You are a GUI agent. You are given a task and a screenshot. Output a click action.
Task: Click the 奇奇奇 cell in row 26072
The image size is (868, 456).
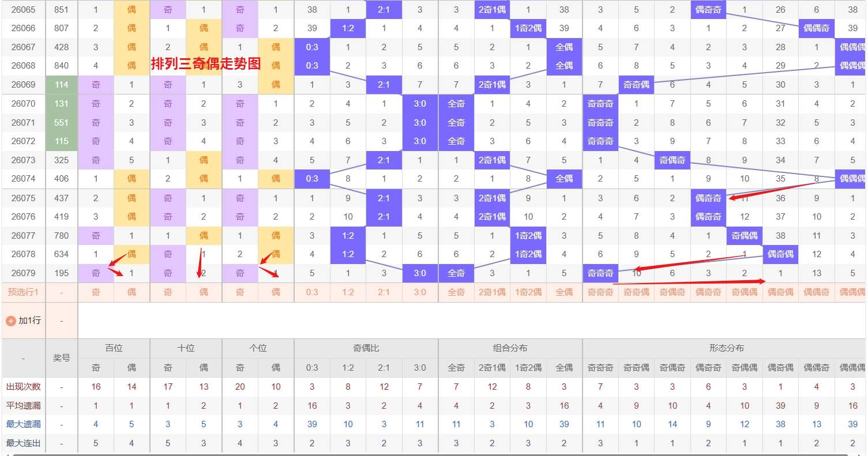[x=600, y=141]
